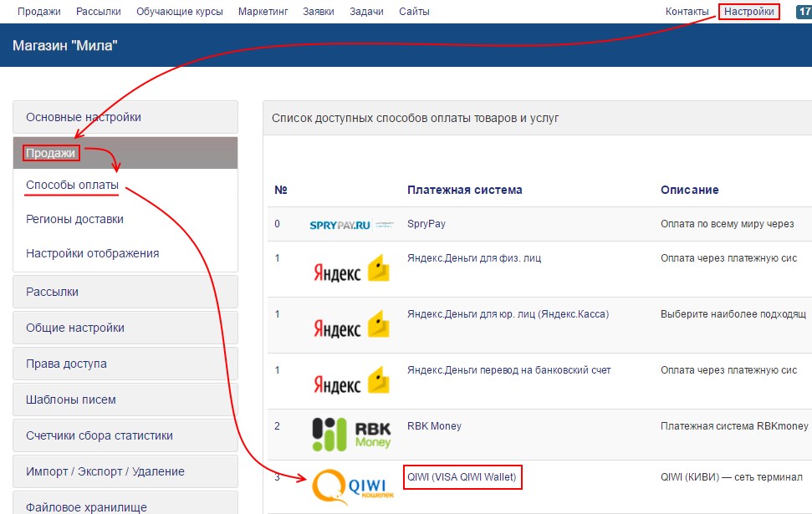Expand the Основные настройки section

coord(125,117)
